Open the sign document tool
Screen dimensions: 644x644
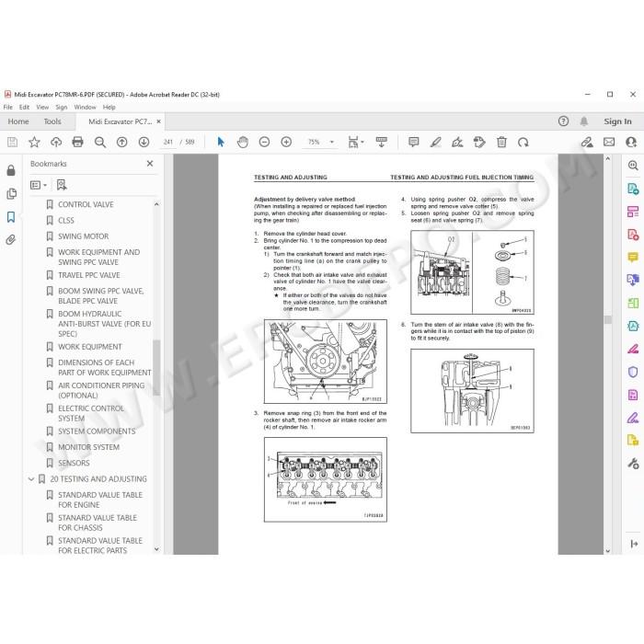point(457,142)
